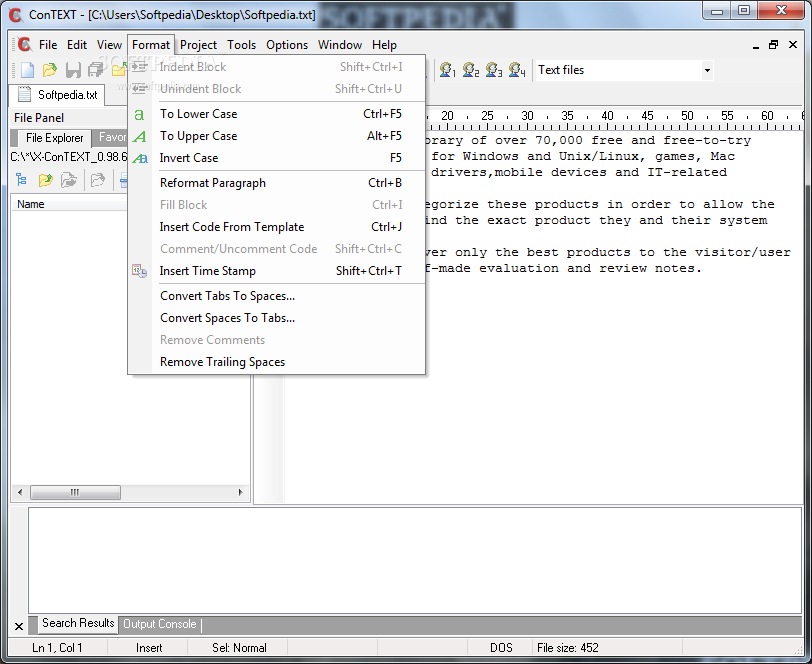Open the Text files highlighter dropdown
This screenshot has height=664, width=812.
tap(707, 70)
